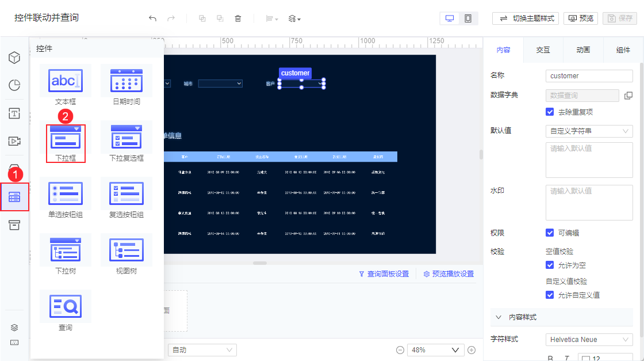The image size is (644, 361).
Task: Select the 日期时间 date time control
Action: coord(126,86)
